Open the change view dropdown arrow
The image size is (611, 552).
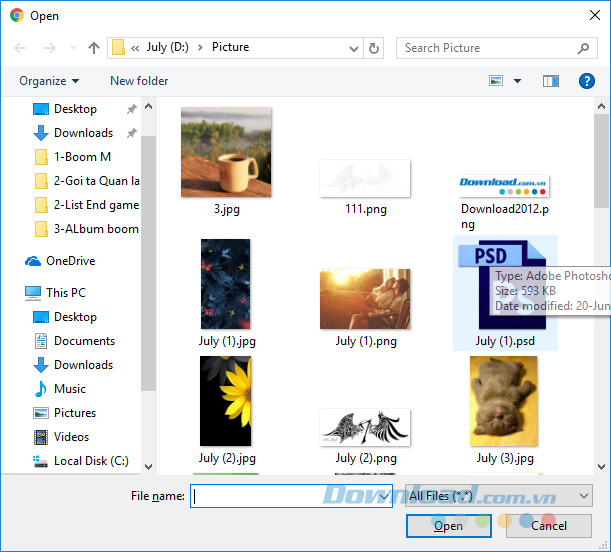coord(517,81)
